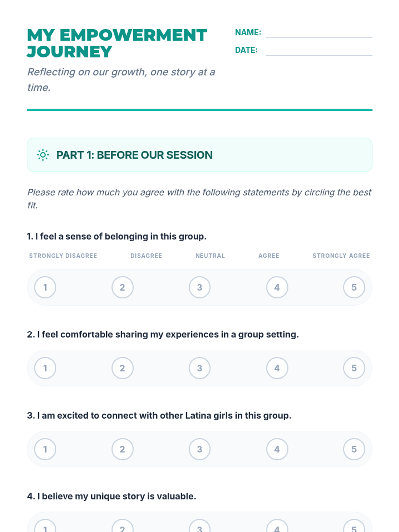Click the sun icon beside Part 1 heading

click(x=43, y=155)
